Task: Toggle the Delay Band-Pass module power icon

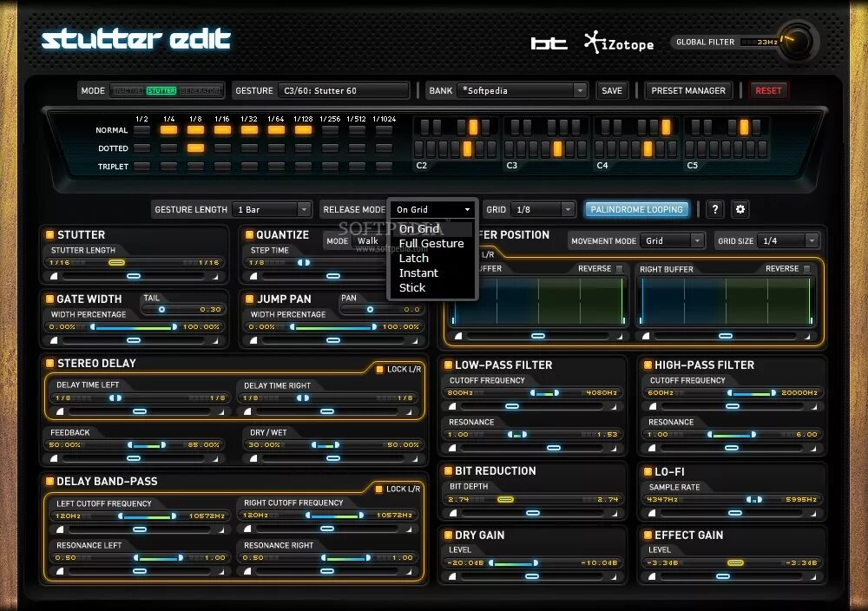Action: click(49, 482)
